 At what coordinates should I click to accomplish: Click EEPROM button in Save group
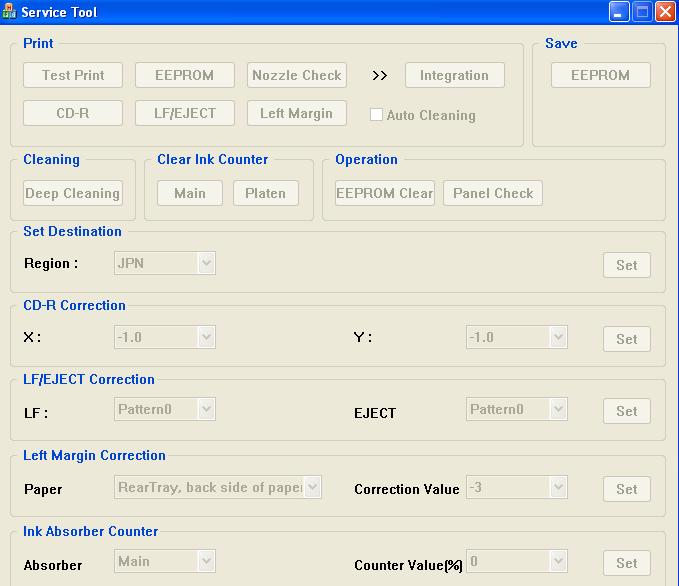(601, 75)
